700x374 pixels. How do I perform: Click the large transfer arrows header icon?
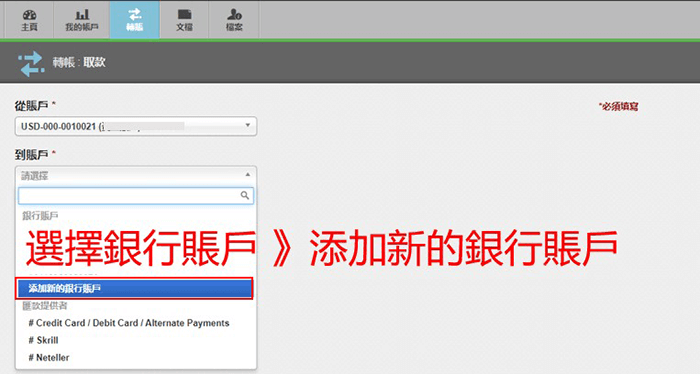pos(31,63)
